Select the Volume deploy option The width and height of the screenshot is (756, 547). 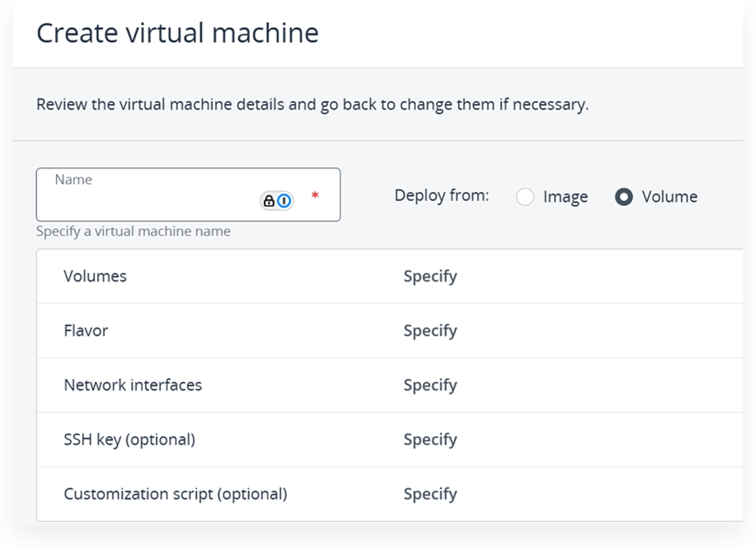(x=623, y=196)
